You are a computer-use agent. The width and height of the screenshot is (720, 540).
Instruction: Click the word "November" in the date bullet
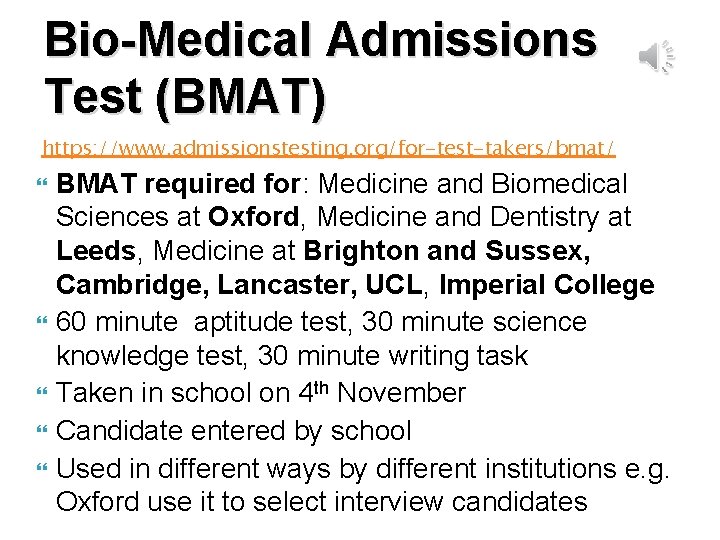401,392
